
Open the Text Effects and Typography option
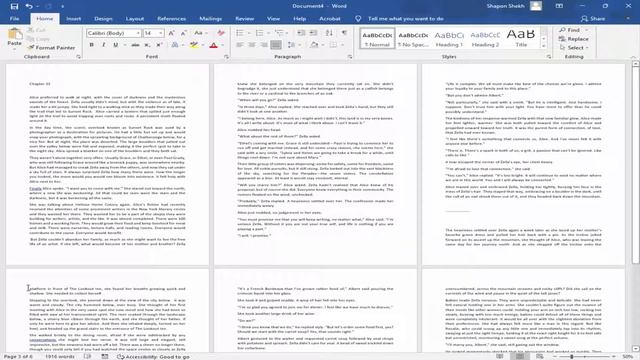(176, 45)
